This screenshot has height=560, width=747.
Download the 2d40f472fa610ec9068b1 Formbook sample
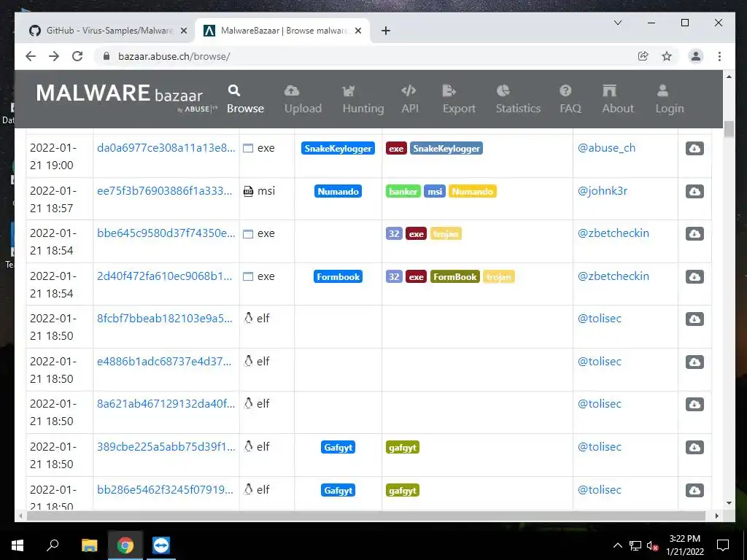694,276
